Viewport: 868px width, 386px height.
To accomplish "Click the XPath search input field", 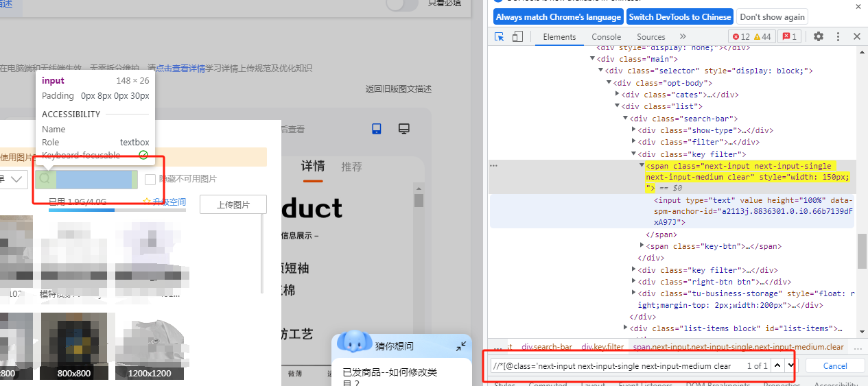I will click(x=617, y=366).
